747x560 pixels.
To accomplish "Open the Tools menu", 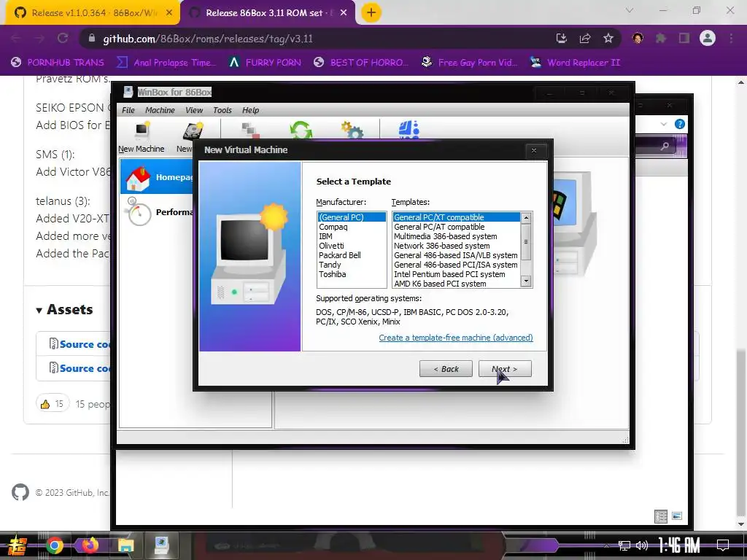I will 222,110.
